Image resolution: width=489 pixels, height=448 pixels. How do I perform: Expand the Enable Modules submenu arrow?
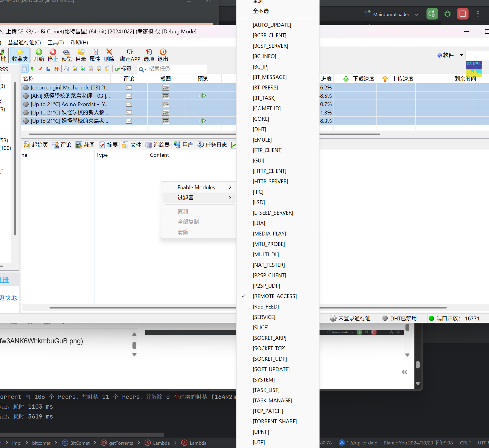pos(230,187)
